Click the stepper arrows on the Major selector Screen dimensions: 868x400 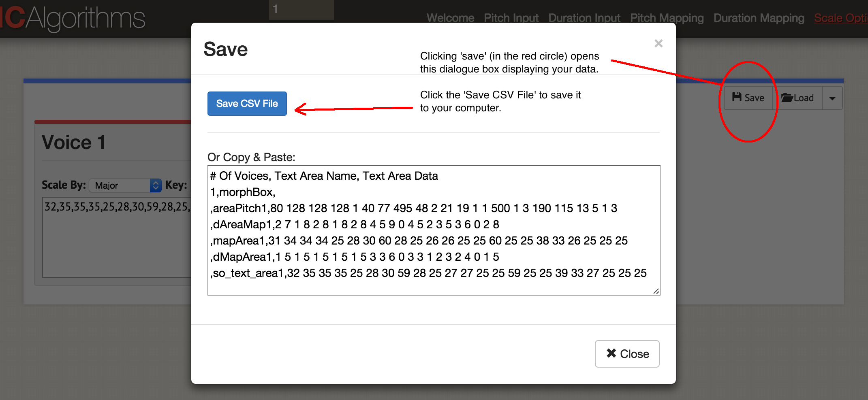[x=155, y=185]
